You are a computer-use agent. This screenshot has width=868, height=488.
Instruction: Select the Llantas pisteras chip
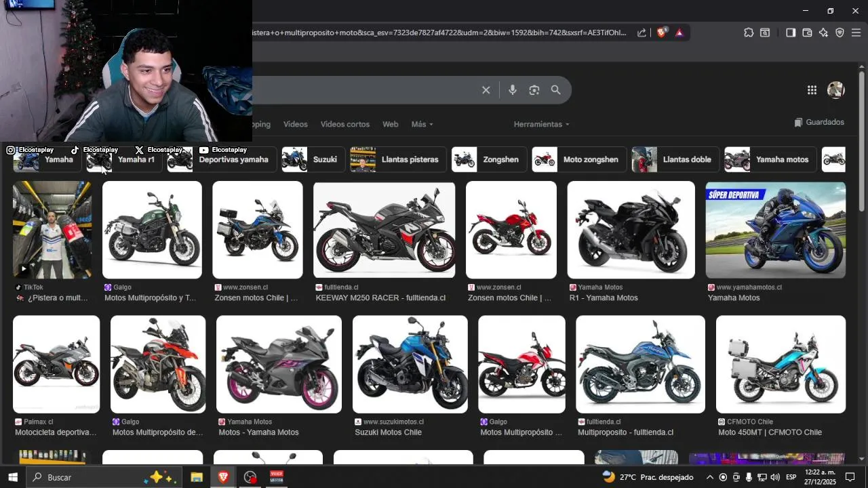click(x=398, y=160)
